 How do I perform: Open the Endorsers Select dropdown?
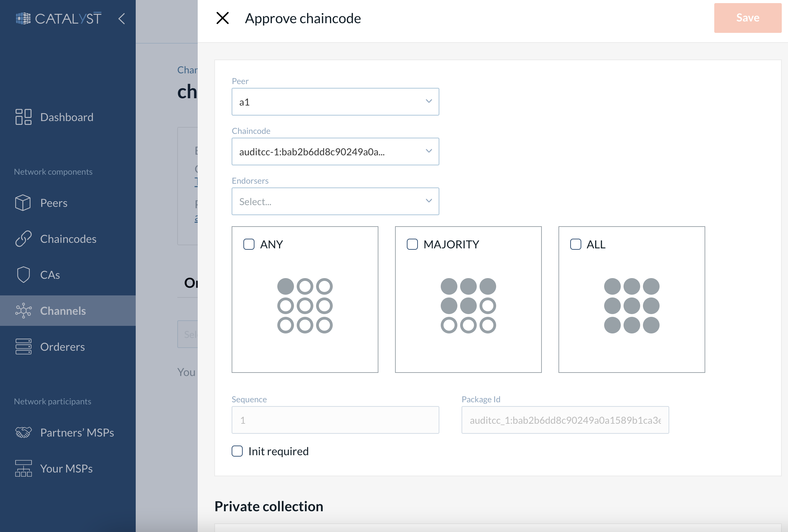coord(335,201)
